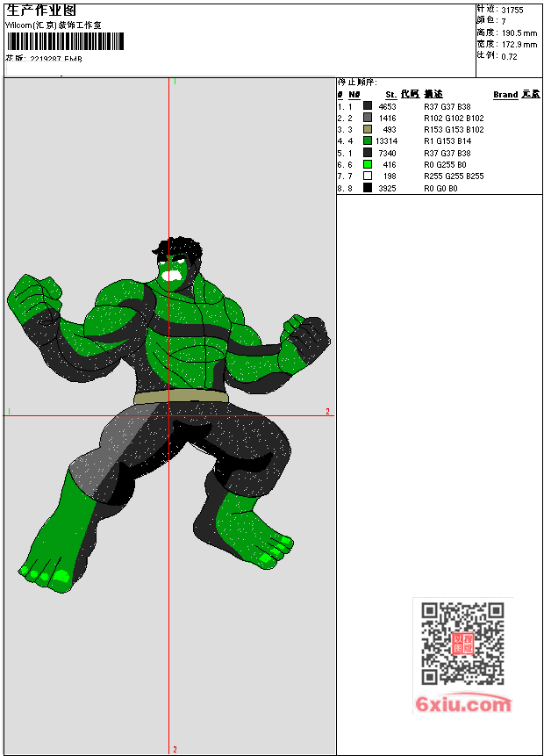Click the 描述 description column header

[x=433, y=94]
